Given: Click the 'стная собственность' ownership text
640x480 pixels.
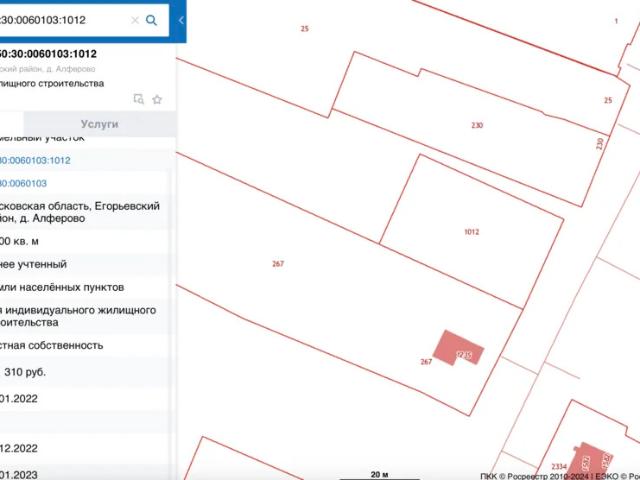Looking at the screenshot, I should tap(51, 345).
